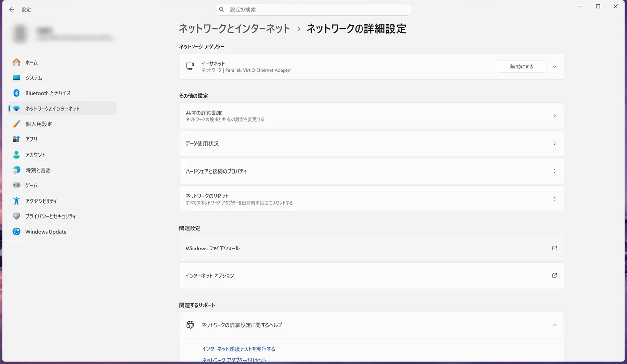Click the アプリ icon in sidebar

click(17, 139)
